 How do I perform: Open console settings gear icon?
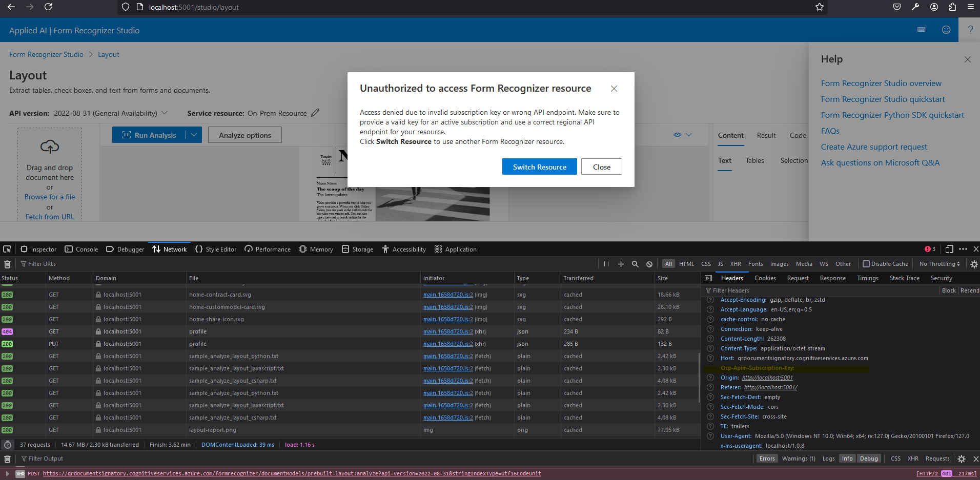962,458
